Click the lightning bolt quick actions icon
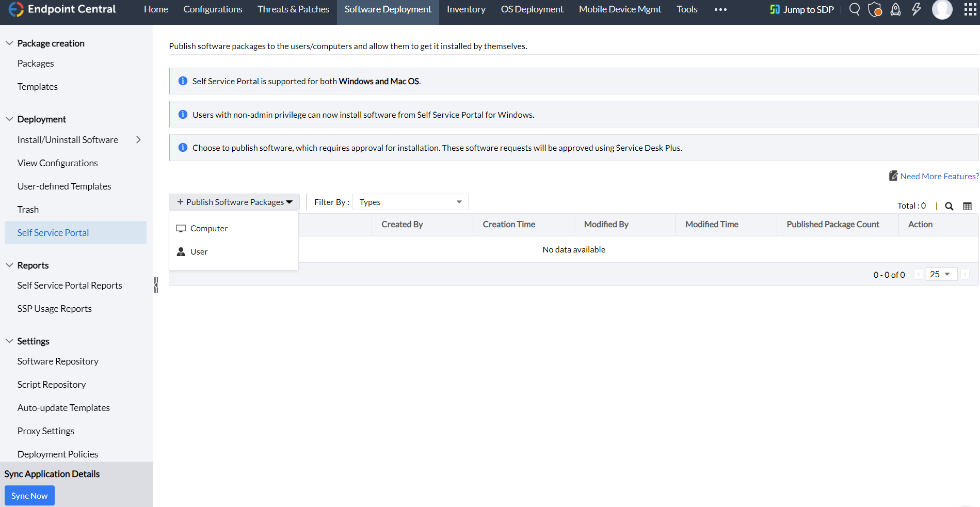The height and width of the screenshot is (507, 980). coord(917,9)
